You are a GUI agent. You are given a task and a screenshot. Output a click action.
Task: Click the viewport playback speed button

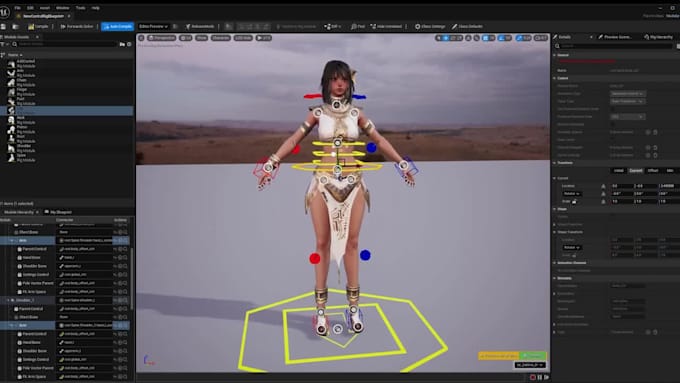263,38
